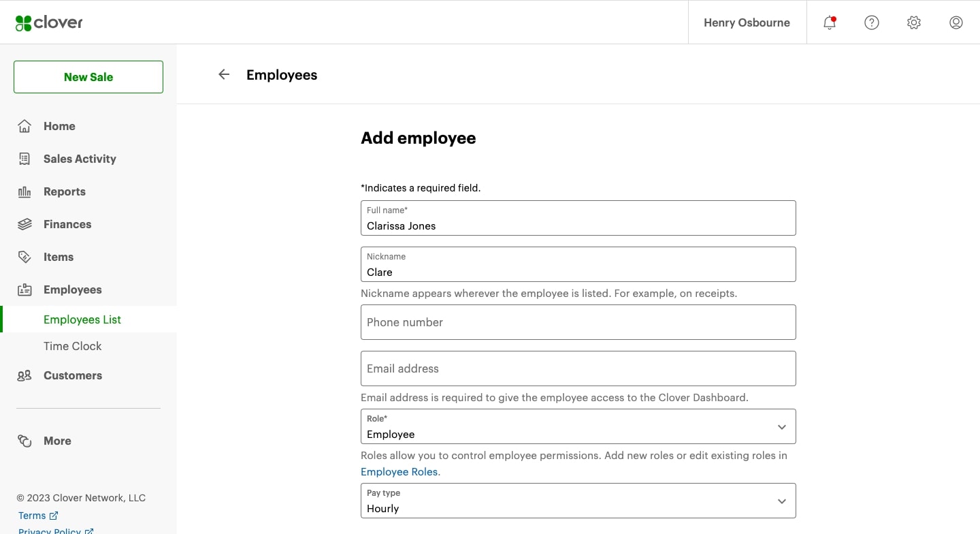Open notifications bell icon
The image size is (980, 534).
830,22
